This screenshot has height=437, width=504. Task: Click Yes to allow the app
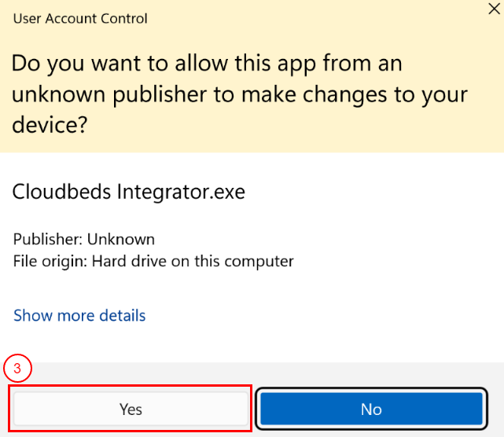coord(131,409)
